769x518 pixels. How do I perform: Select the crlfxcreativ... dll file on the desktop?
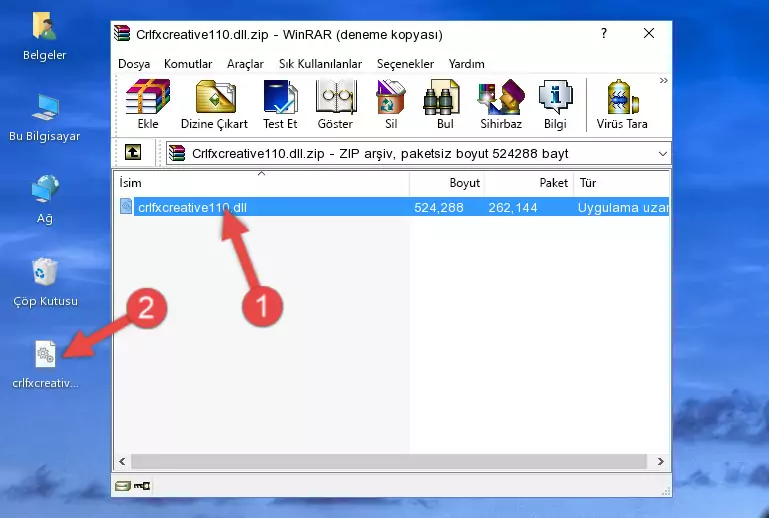(45, 365)
